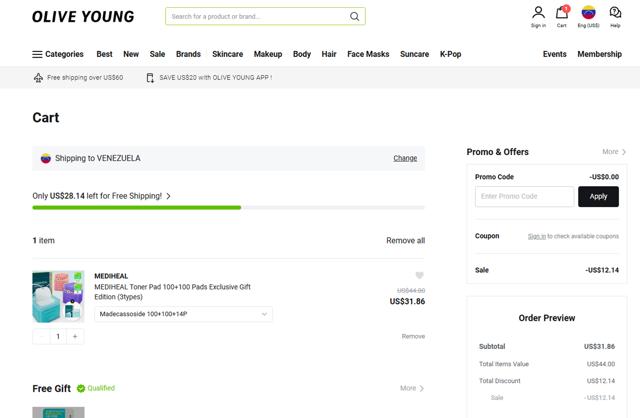Open the Categories hamburger menu
This screenshot has width=640, height=418.
pos(58,54)
